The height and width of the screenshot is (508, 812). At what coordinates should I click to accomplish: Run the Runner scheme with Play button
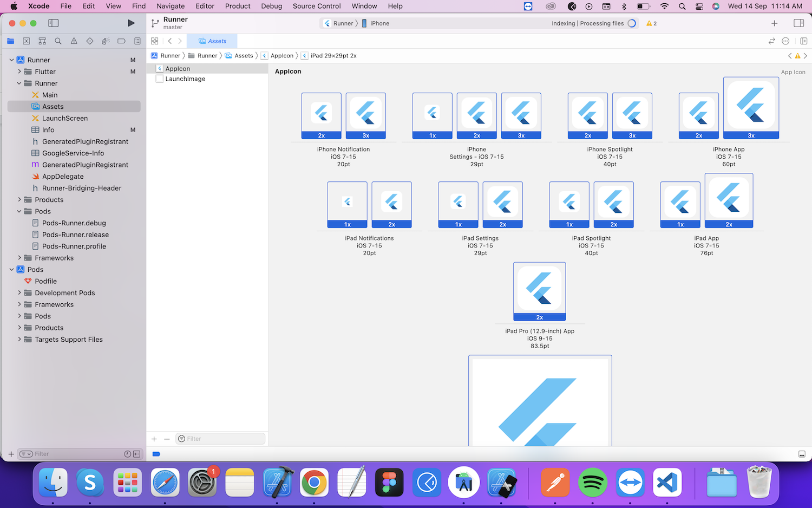tap(131, 23)
